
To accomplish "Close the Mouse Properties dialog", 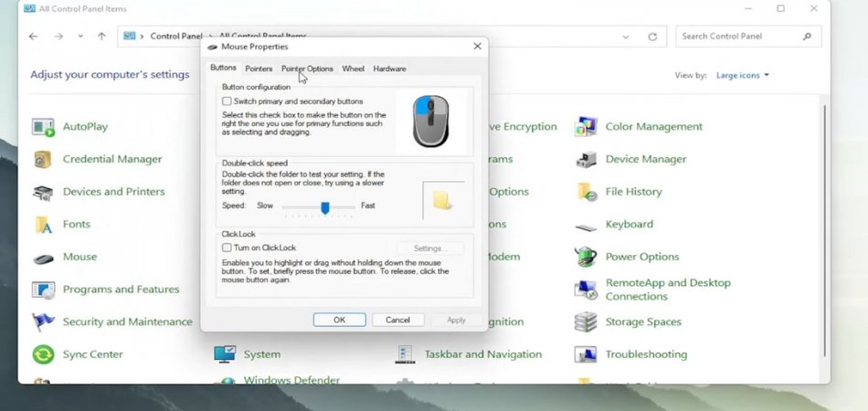I will click(477, 47).
